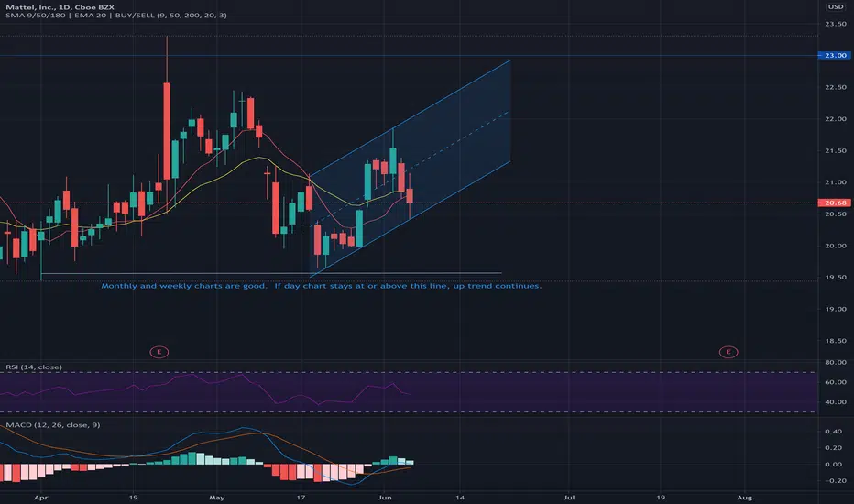Click the left earnings E marker
The height and width of the screenshot is (504, 854).
[x=159, y=352]
